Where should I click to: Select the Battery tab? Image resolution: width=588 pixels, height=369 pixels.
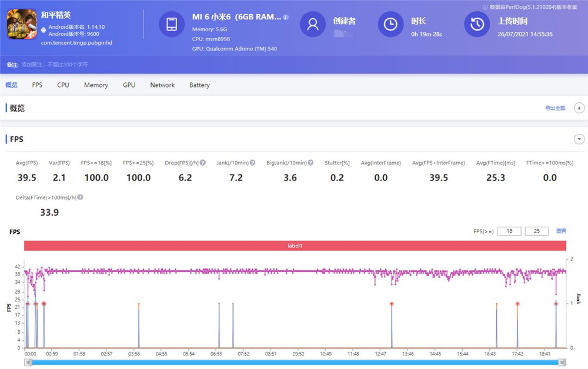click(199, 85)
